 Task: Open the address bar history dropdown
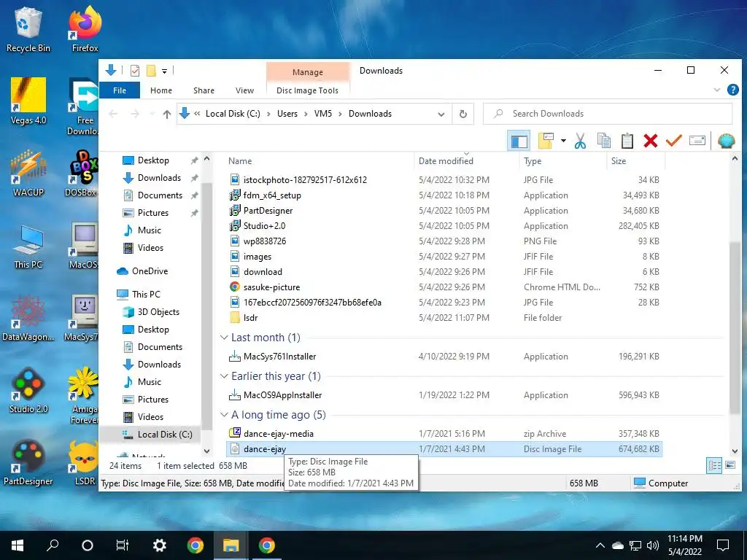pyautogui.click(x=441, y=114)
